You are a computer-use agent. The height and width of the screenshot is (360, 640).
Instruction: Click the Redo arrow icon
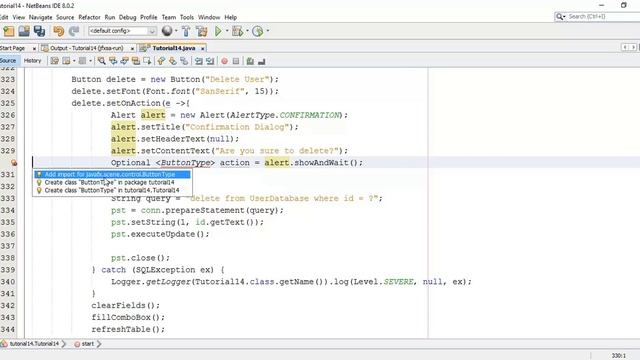tap(74, 31)
